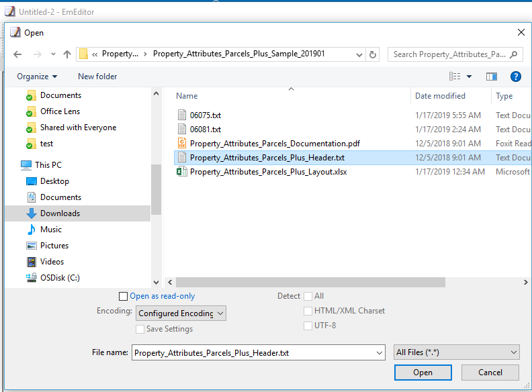Toggle the preview pane icon

(492, 77)
